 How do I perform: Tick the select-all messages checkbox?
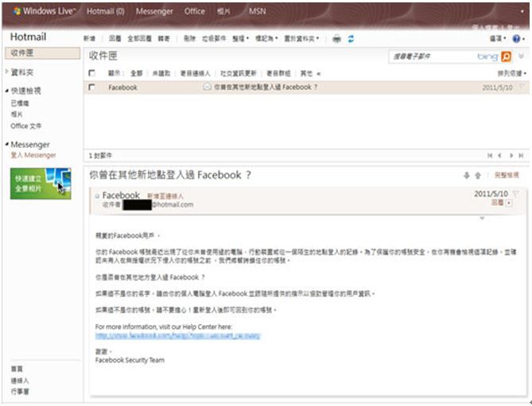[91, 73]
